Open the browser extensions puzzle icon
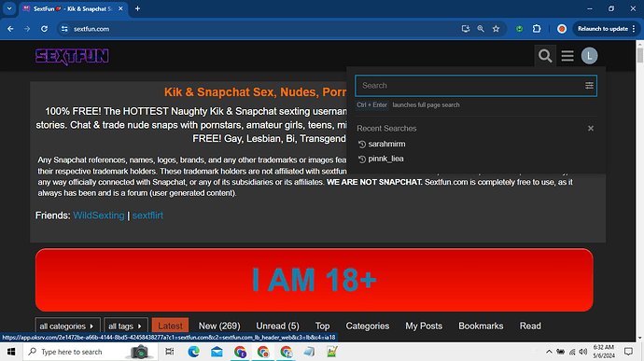The width and height of the screenshot is (644, 361). tap(537, 29)
